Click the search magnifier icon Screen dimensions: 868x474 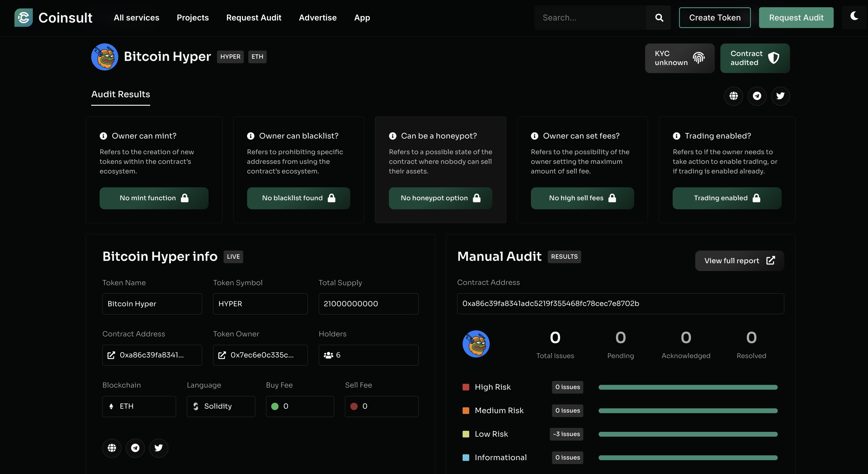(x=659, y=17)
